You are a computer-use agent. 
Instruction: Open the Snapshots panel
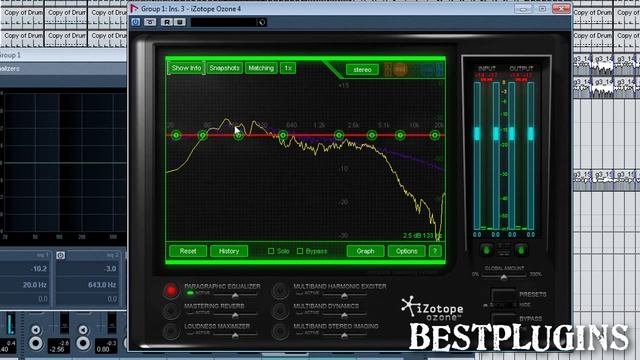[x=224, y=68]
